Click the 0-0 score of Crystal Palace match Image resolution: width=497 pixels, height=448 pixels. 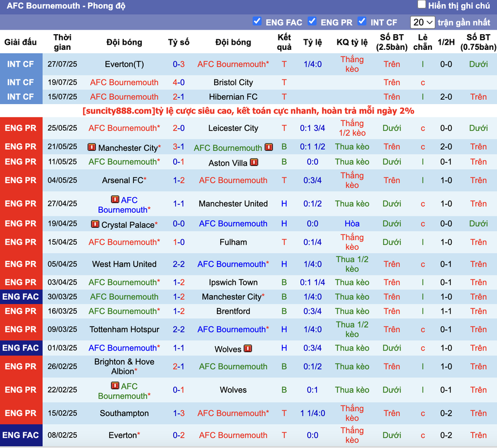179,223
